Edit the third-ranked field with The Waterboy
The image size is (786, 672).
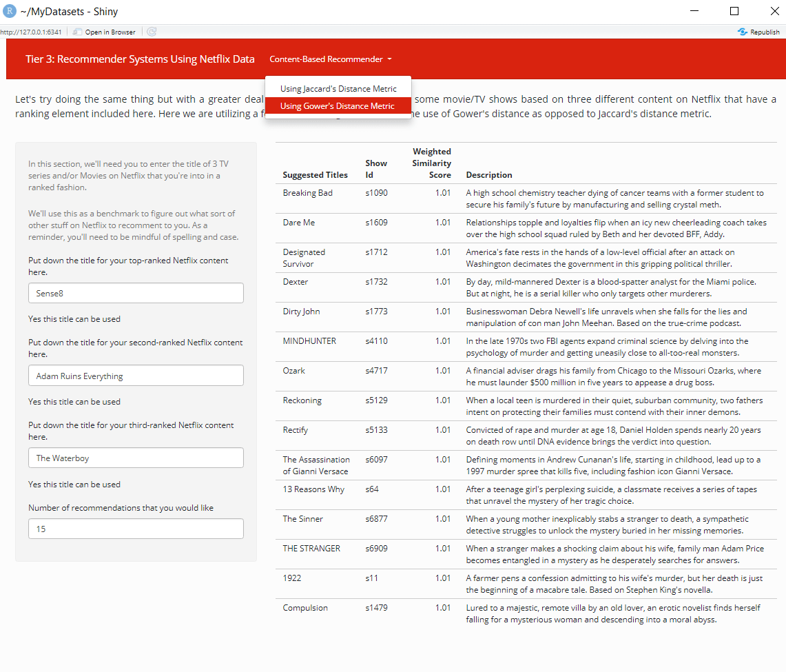136,458
